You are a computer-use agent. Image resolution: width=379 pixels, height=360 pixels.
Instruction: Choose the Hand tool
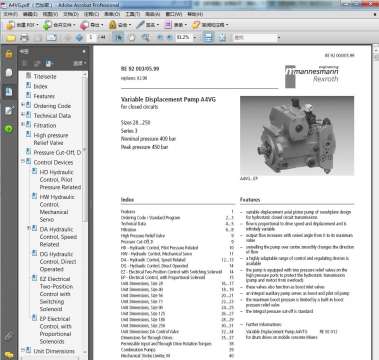[x=132, y=37]
